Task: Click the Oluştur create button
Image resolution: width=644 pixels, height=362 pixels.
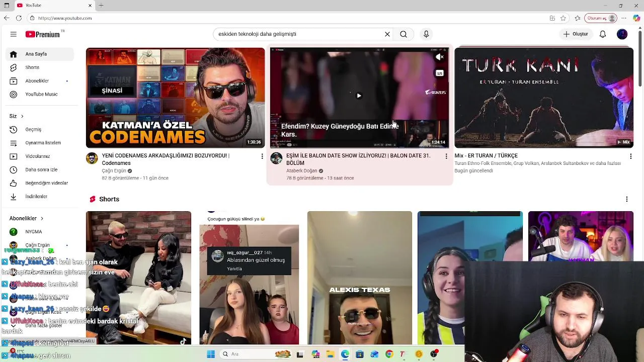Action: point(576,34)
